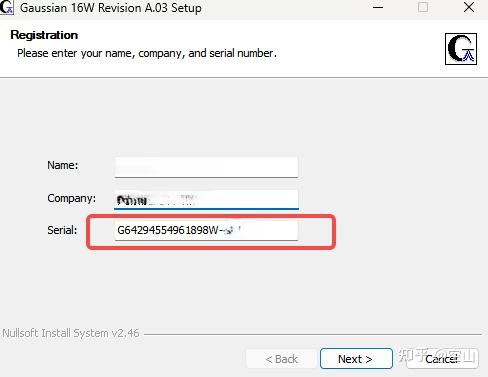Click the 'Serial:' label
This screenshot has height=377, width=488.
(x=62, y=230)
